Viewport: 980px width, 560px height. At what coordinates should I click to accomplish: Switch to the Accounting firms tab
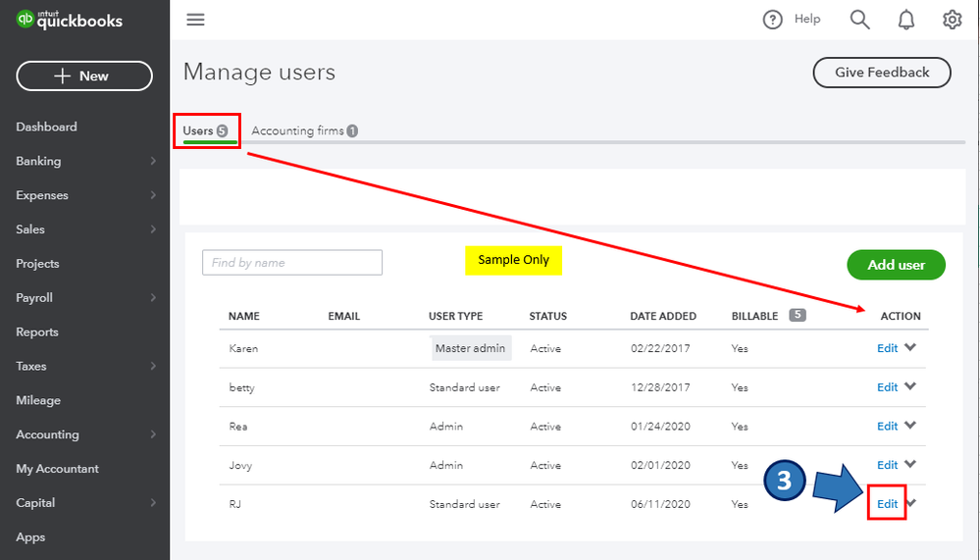click(304, 130)
